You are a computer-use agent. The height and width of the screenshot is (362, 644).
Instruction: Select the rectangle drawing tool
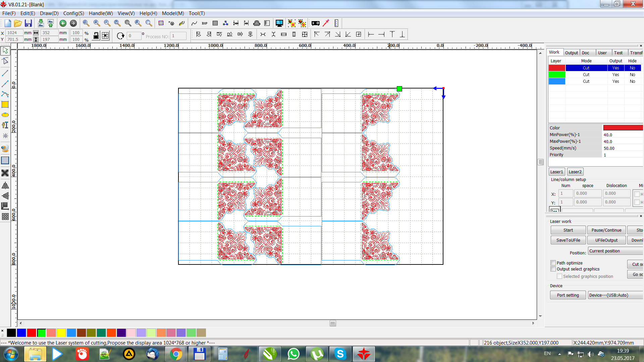pyautogui.click(x=5, y=105)
